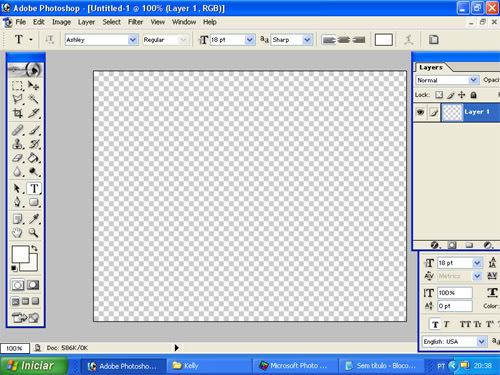Select the Path Selection tool

click(18, 189)
